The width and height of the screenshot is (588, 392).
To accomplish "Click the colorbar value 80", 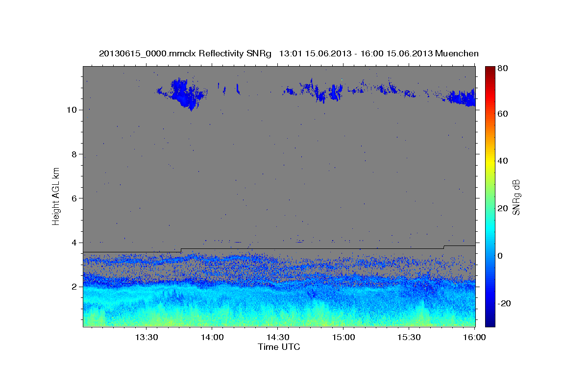I will 503,69.
